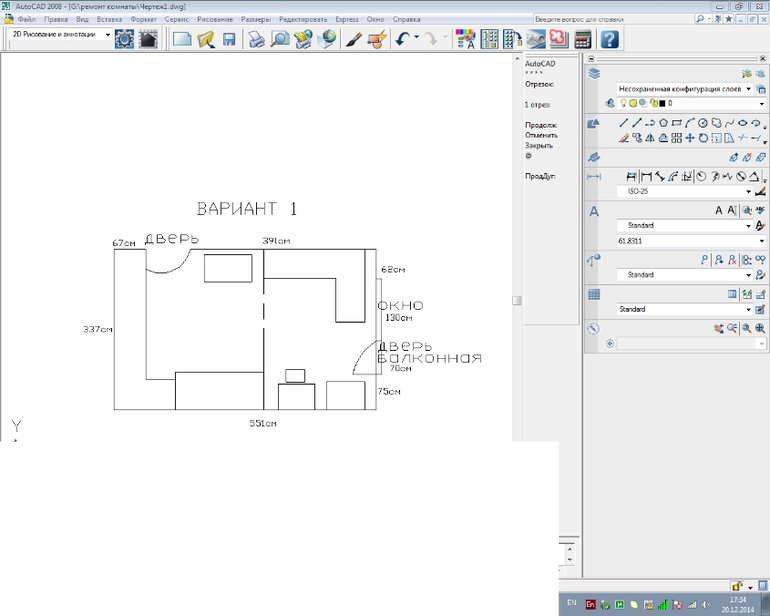The image size is (770, 616).
Task: Open the Файл menu
Action: (28, 19)
